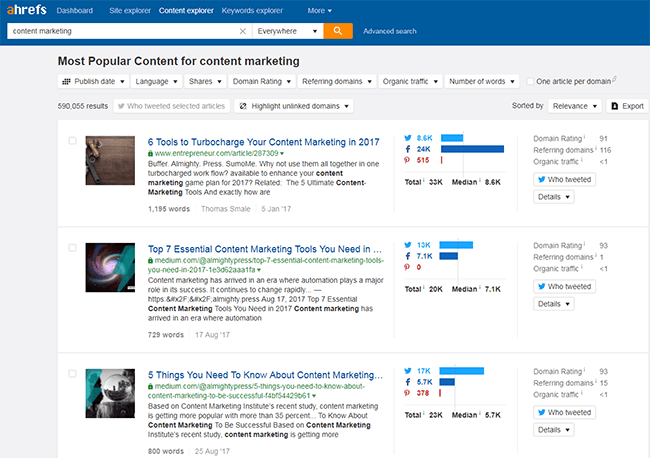Viewport: 650px width, 458px height.
Task: Open 6 Tools to Turbocharge article title
Action: point(264,142)
